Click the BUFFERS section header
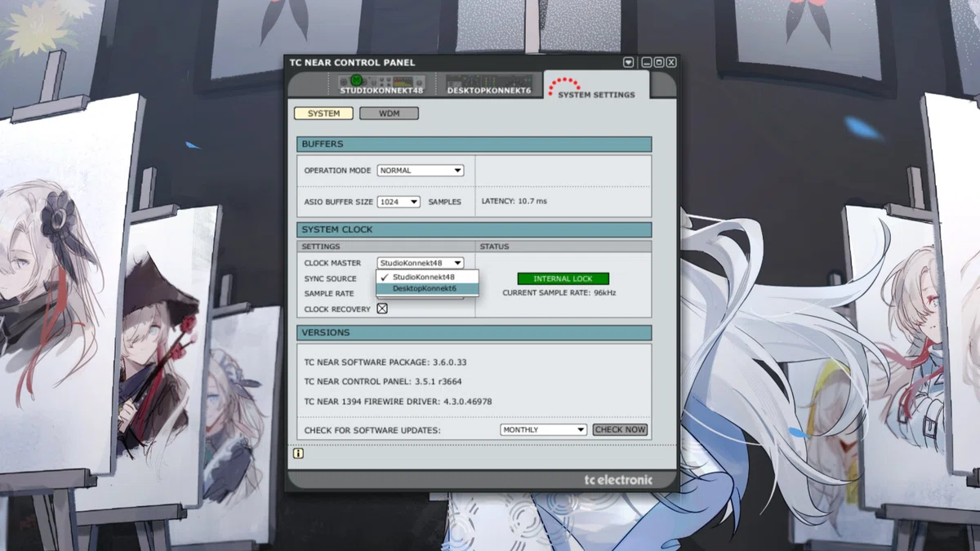Viewport: 980px width, 551px height. 474,144
